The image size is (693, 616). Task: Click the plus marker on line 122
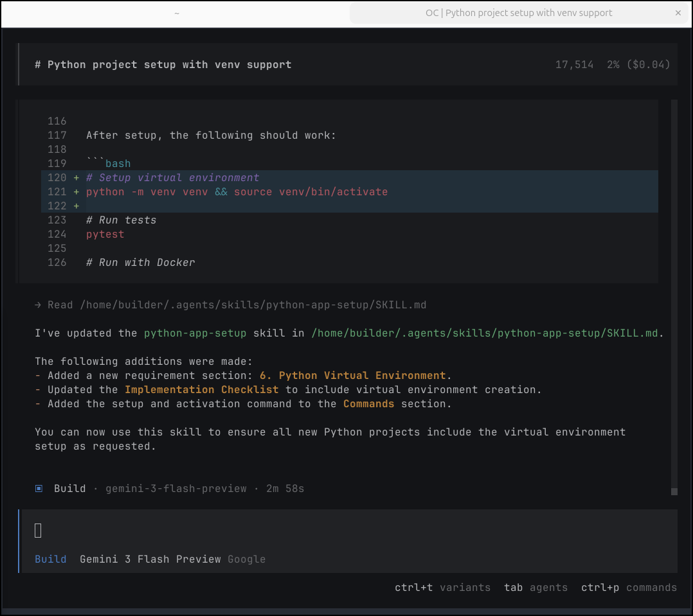click(x=75, y=206)
